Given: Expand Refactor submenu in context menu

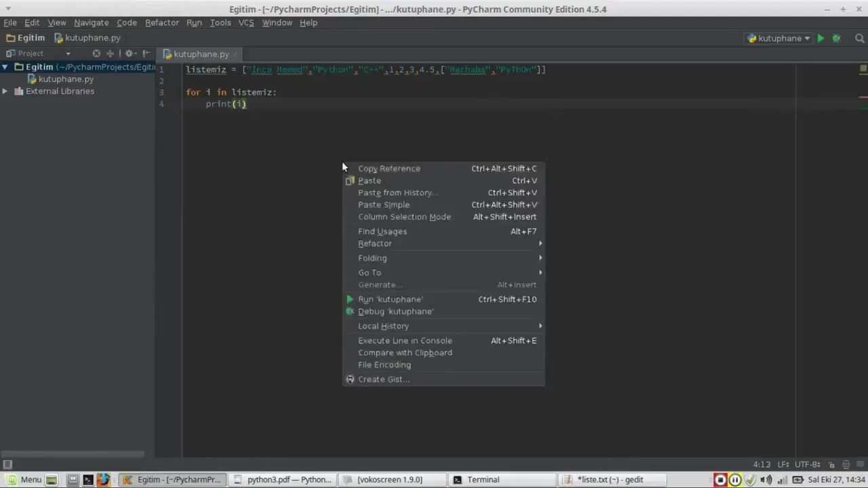Looking at the screenshot, I should (x=443, y=244).
